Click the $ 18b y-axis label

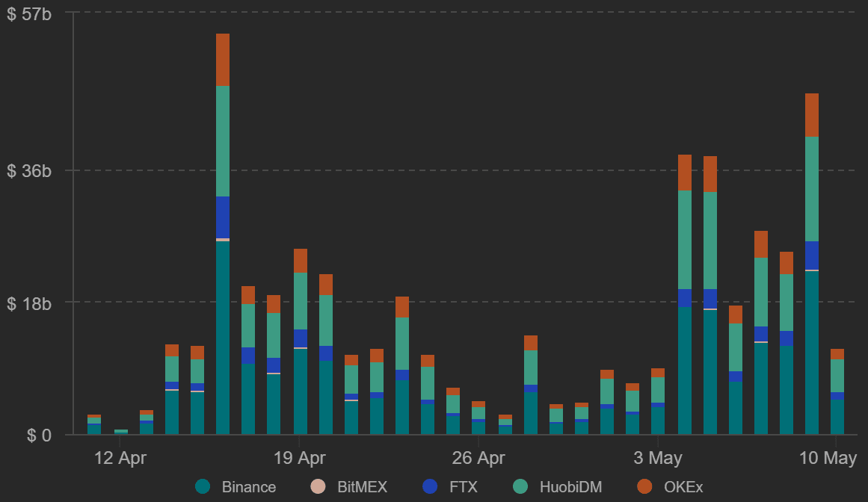[x=29, y=303]
